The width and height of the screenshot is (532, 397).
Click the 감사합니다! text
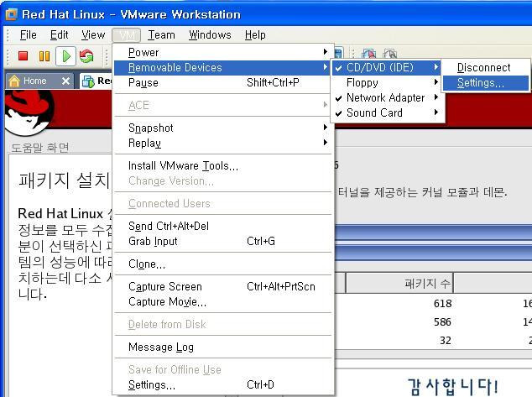[452, 387]
